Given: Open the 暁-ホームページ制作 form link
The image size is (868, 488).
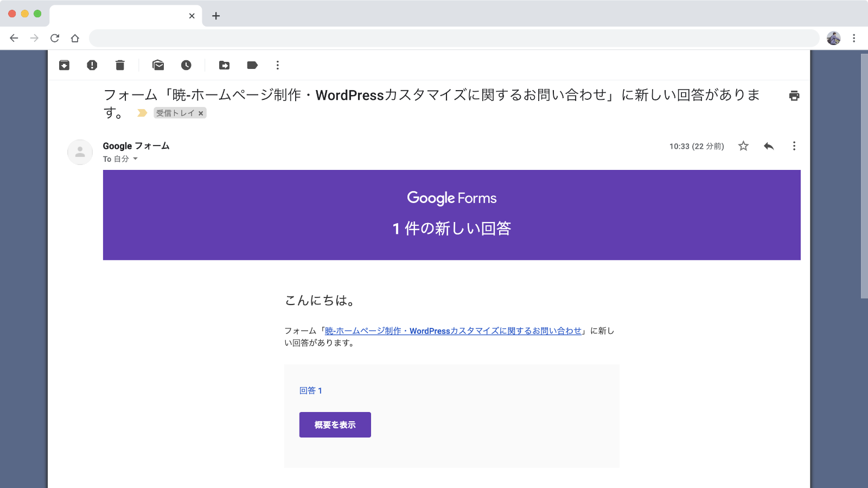Looking at the screenshot, I should click(x=453, y=331).
